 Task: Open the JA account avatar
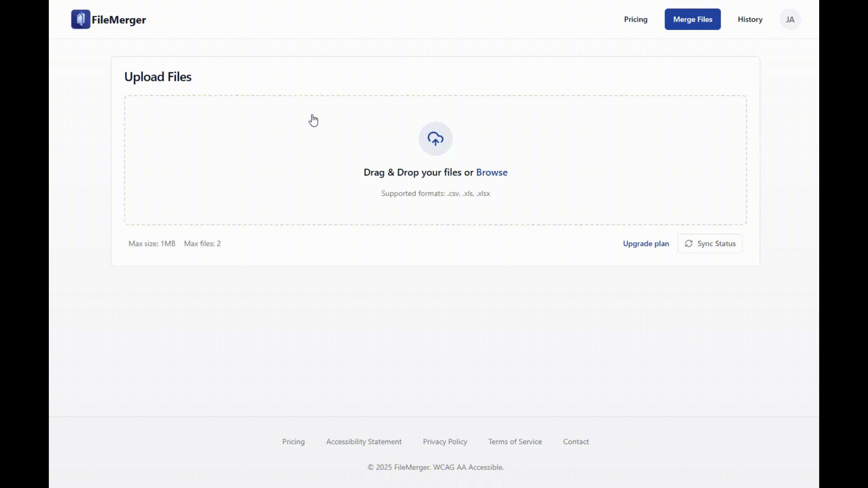click(x=790, y=19)
